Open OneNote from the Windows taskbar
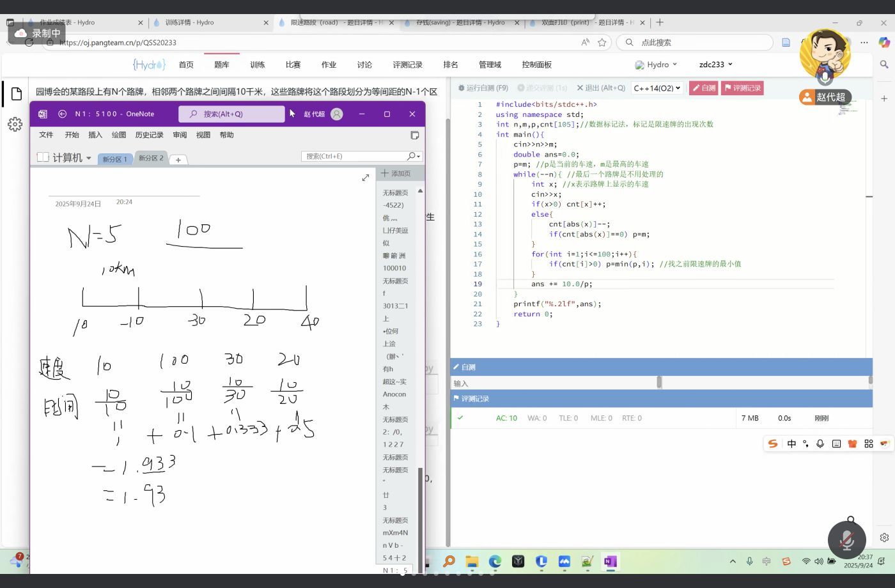895x588 pixels. [x=610, y=561]
